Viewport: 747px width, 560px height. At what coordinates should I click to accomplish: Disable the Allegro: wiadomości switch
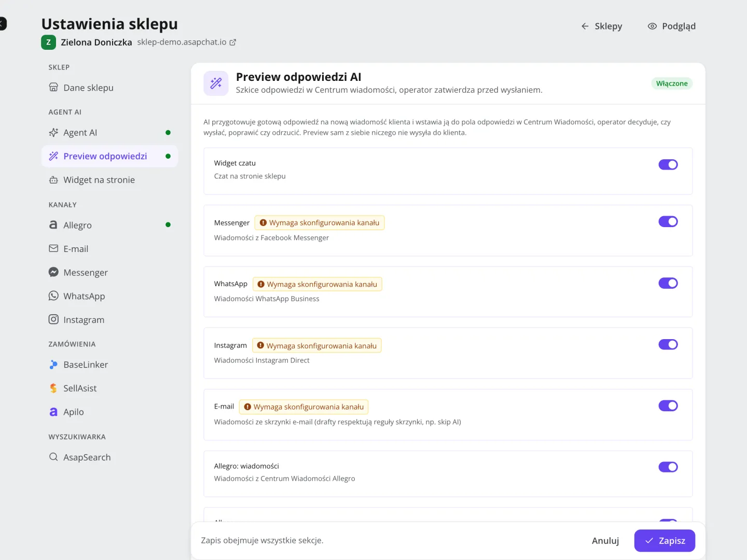click(x=668, y=467)
